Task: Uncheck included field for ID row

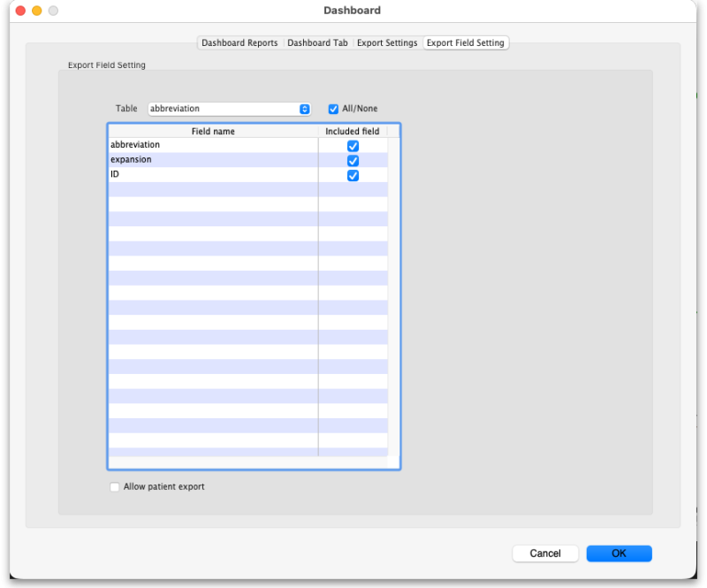Action: pyautogui.click(x=353, y=176)
